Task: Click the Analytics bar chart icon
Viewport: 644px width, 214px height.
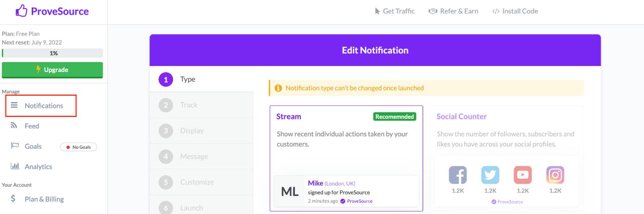Action: tap(15, 166)
